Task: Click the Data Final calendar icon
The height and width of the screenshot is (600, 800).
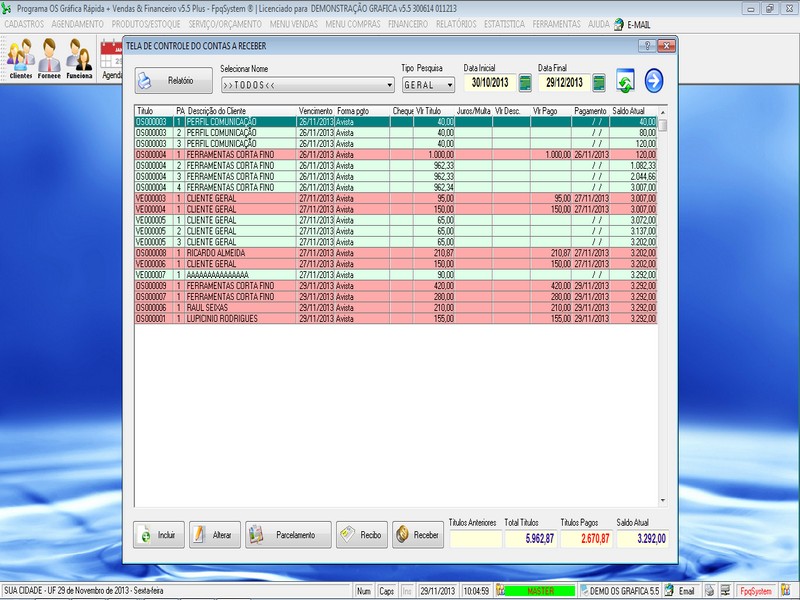Action: tap(599, 83)
